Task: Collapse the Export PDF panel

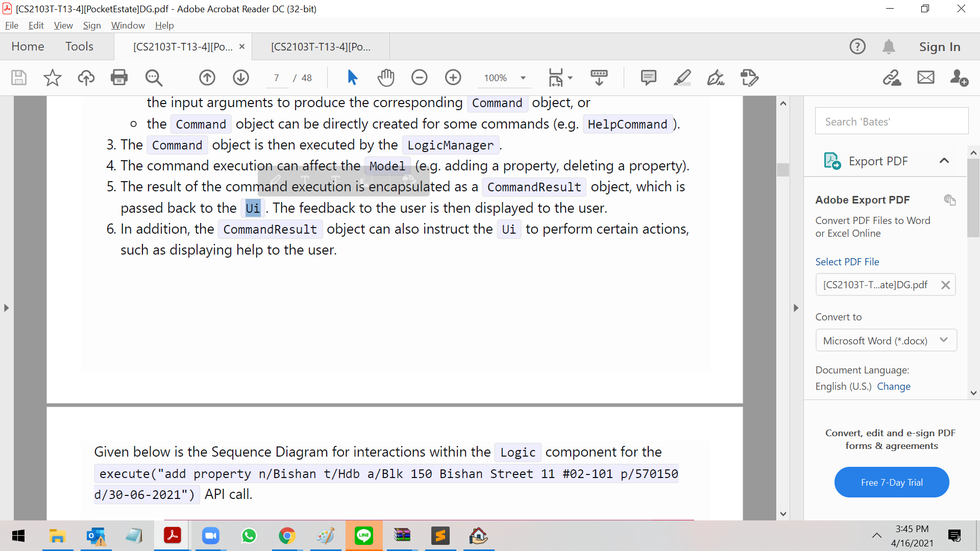Action: click(x=944, y=161)
